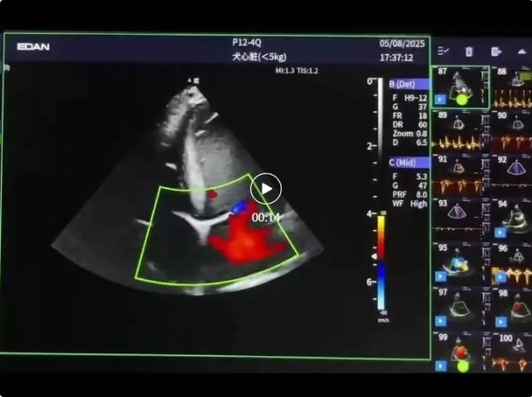
Task: Open thumbnail number 97
Action: (460, 307)
